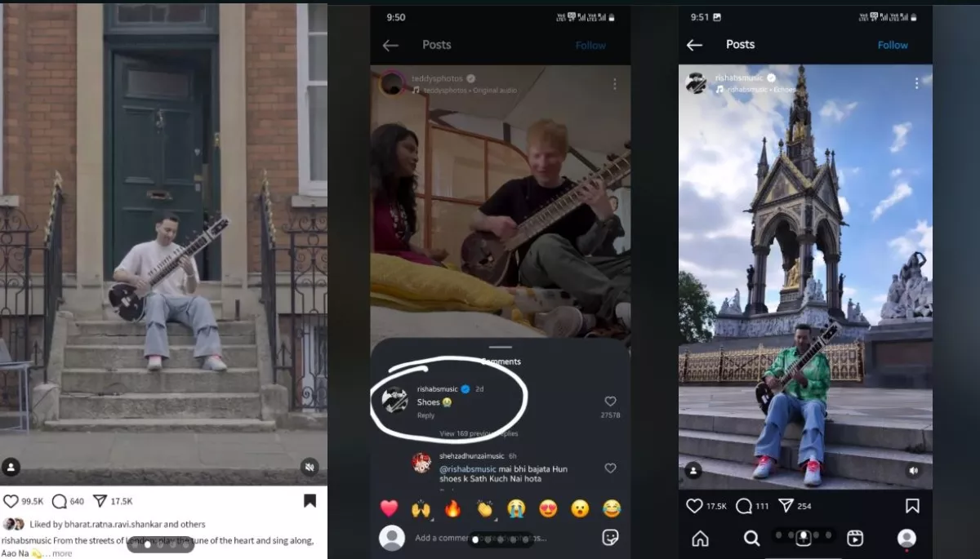The width and height of the screenshot is (980, 559).
Task: Expand View 169 previous replies
Action: (478, 433)
